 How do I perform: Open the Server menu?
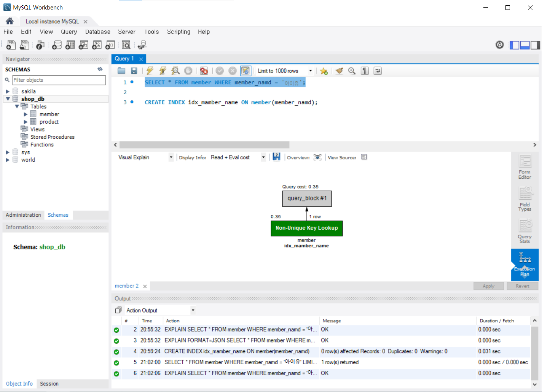click(127, 32)
